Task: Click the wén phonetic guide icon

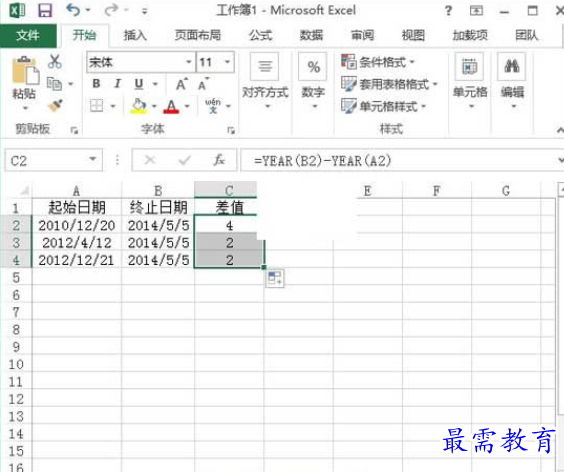Action: [x=213, y=106]
